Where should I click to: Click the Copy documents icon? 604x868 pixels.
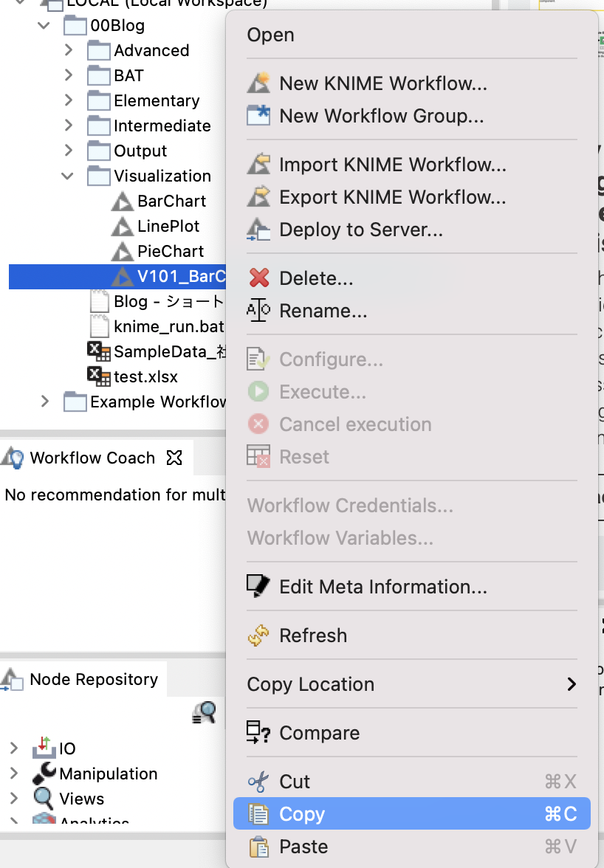click(258, 813)
